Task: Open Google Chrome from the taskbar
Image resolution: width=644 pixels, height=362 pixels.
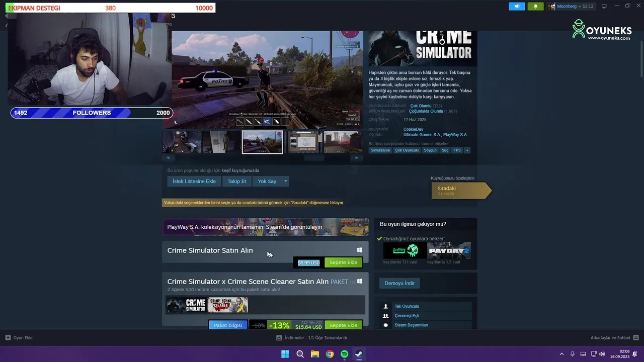Action: 330,354
